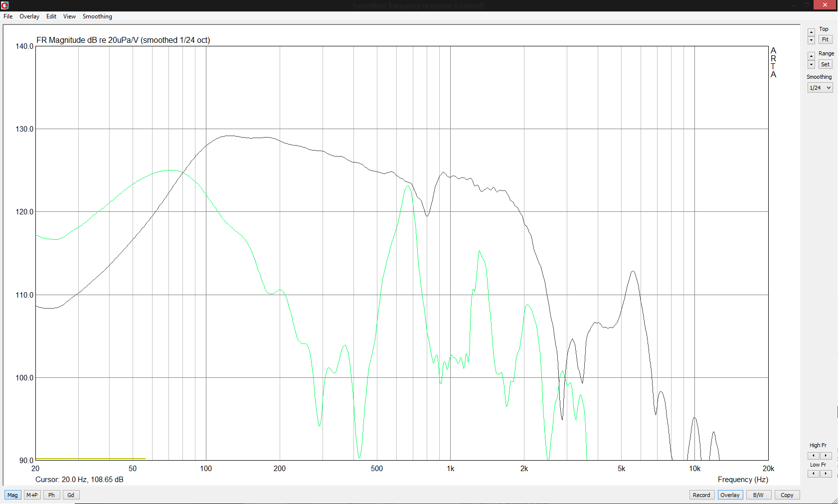Image resolution: width=838 pixels, height=504 pixels.
Task: Show group delay with Gd button
Action: pos(71,495)
